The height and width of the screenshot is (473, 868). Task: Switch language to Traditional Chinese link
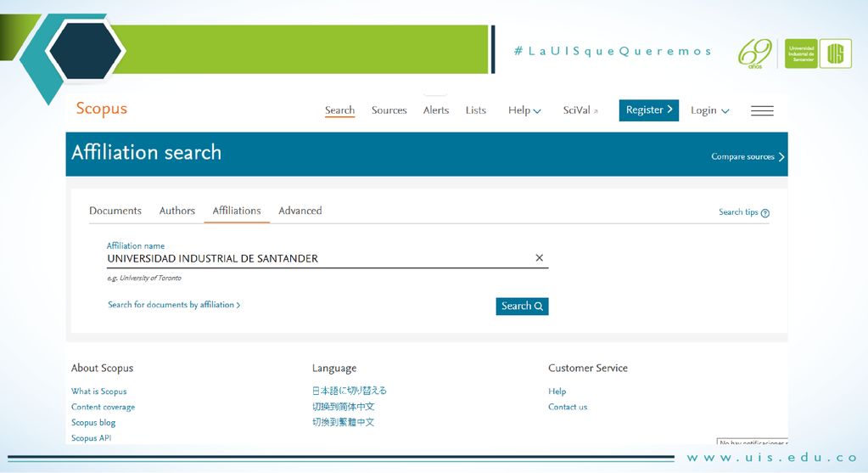tap(344, 422)
